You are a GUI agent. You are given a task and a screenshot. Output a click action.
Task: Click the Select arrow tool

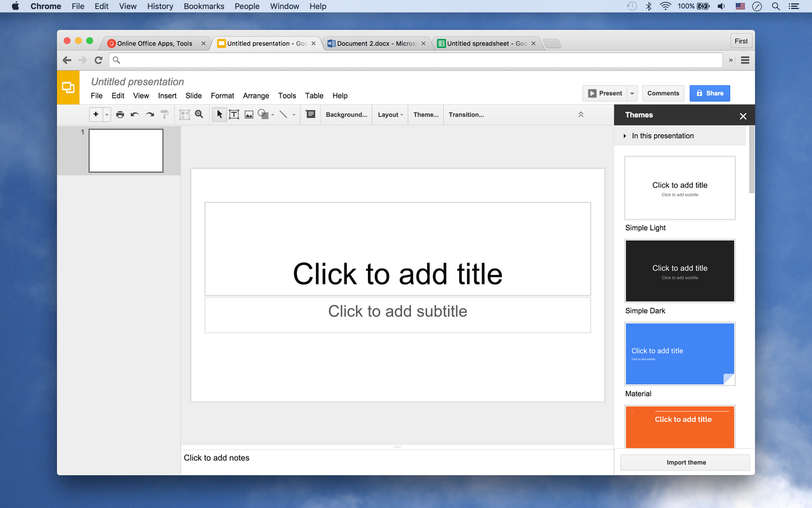click(x=219, y=114)
